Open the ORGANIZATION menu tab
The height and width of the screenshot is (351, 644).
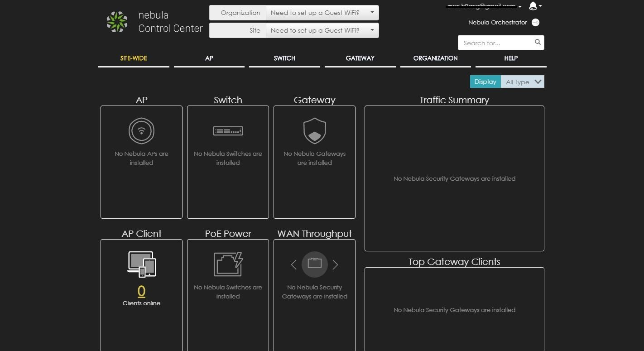(435, 58)
